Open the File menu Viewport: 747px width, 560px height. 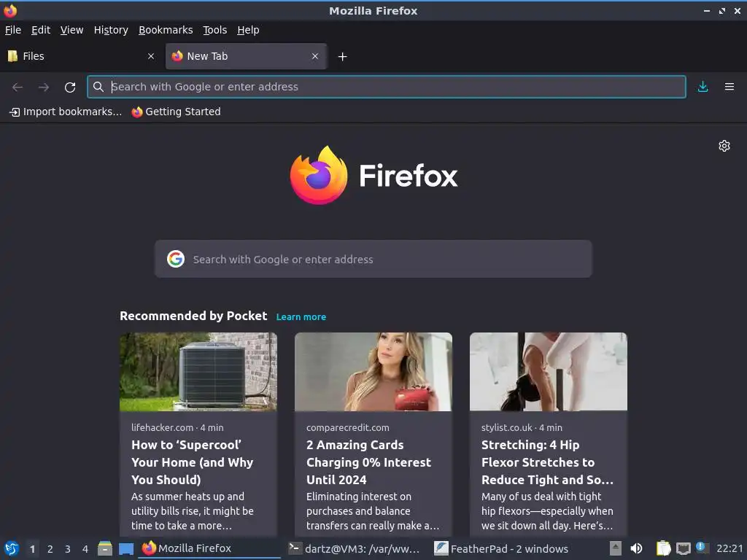13,30
